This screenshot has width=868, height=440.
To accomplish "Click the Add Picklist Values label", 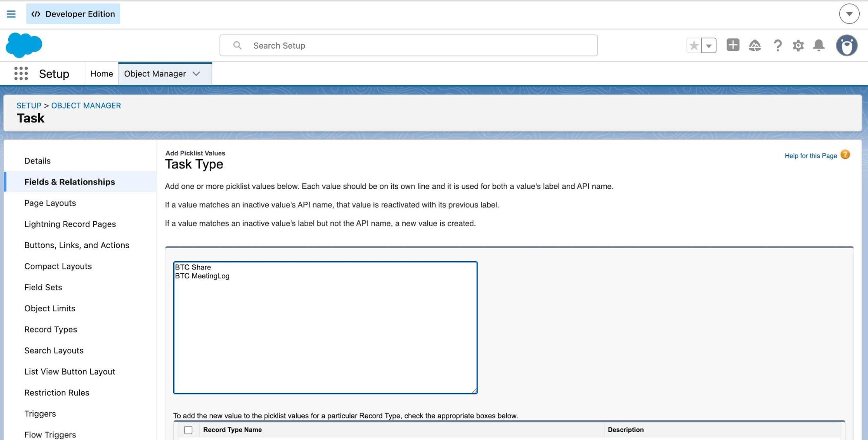I will coord(195,153).
